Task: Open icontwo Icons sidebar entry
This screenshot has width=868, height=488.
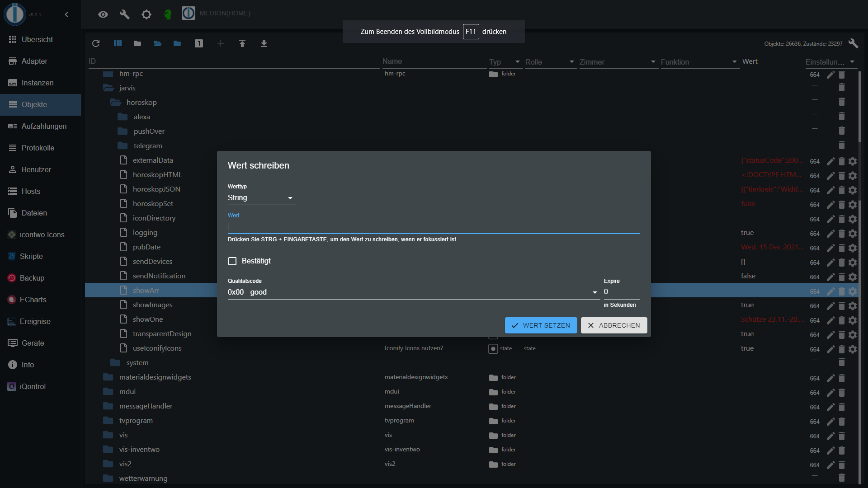Action: pyautogui.click(x=41, y=235)
